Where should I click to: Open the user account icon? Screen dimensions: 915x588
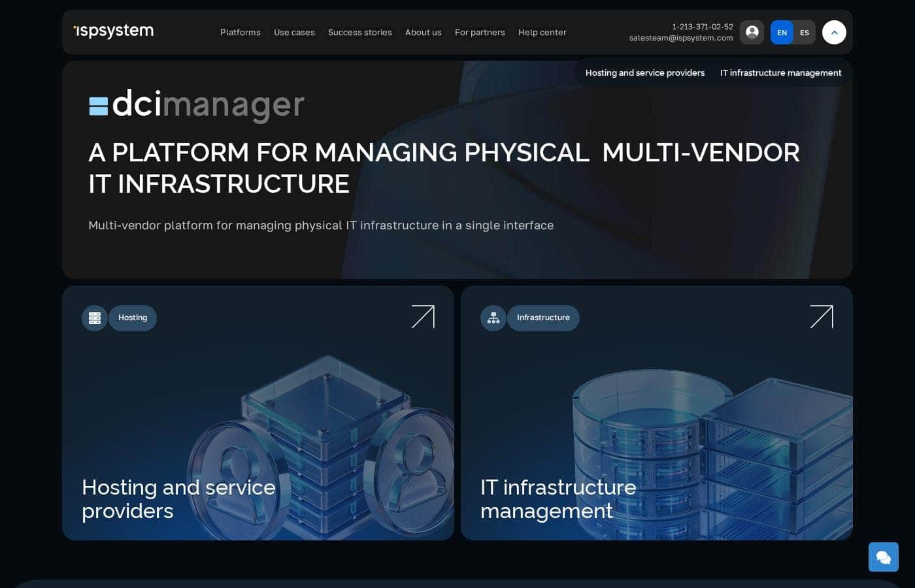[752, 32]
